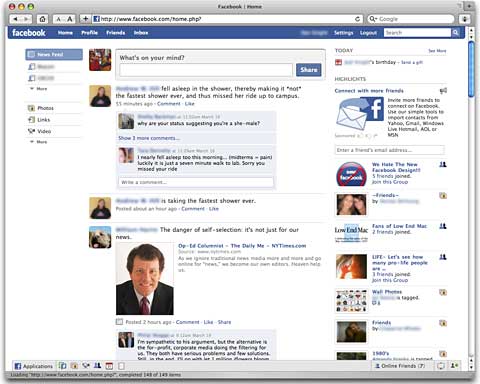Click the Facebook Search field in header

pos(417,33)
